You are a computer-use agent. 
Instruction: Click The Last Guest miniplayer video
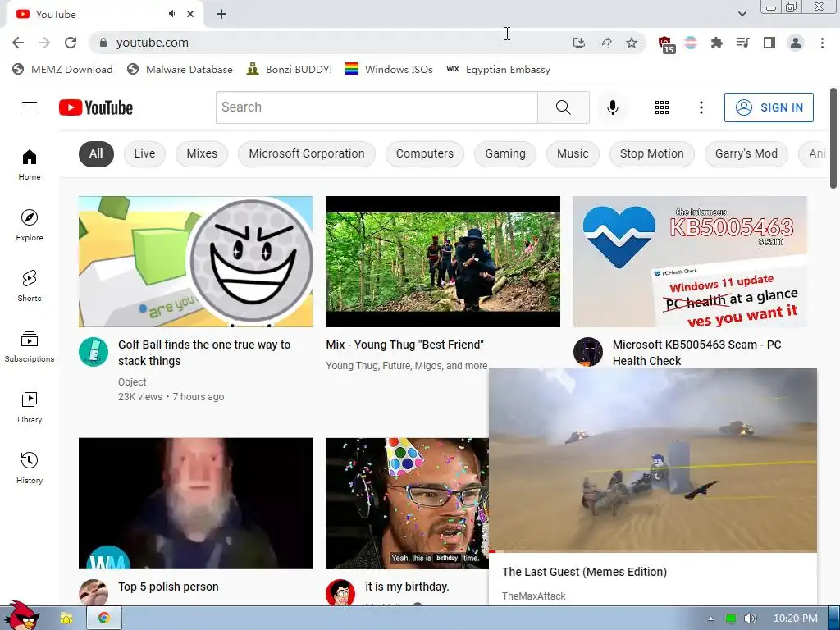[x=653, y=459]
